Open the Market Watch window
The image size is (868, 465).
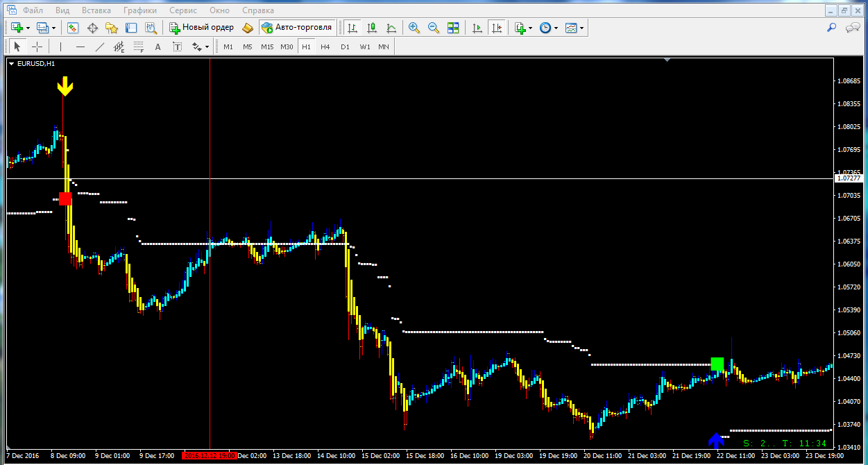pos(73,28)
